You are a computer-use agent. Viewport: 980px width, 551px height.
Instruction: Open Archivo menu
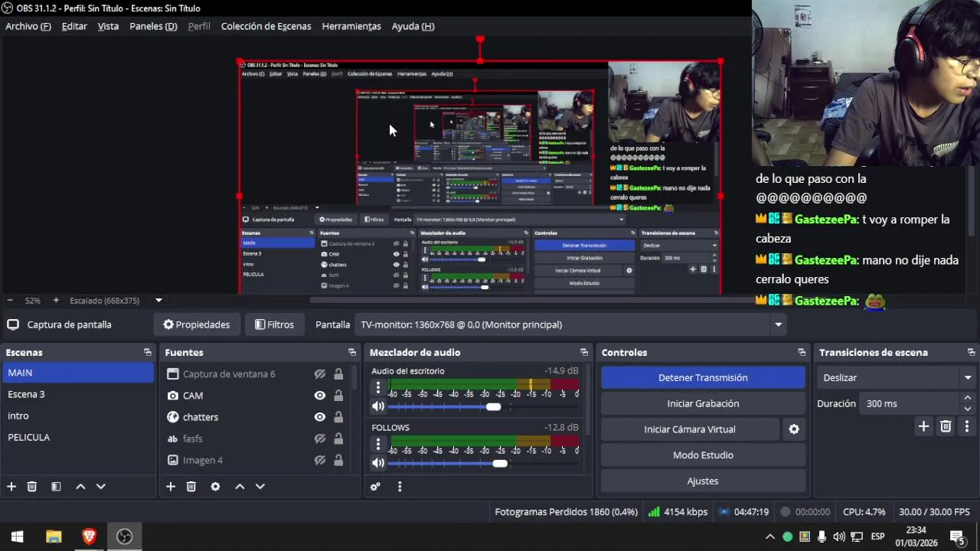pos(28,26)
